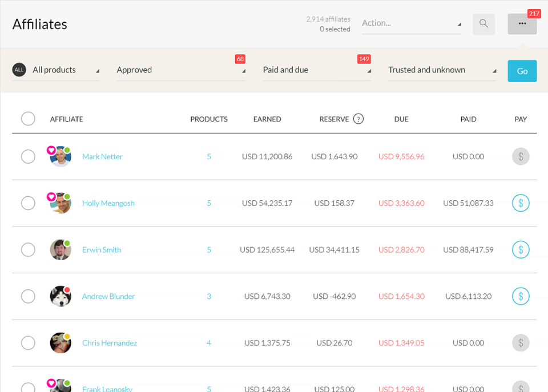Click the RESERVE help question mark icon
The height and width of the screenshot is (392, 548).
pyautogui.click(x=358, y=119)
